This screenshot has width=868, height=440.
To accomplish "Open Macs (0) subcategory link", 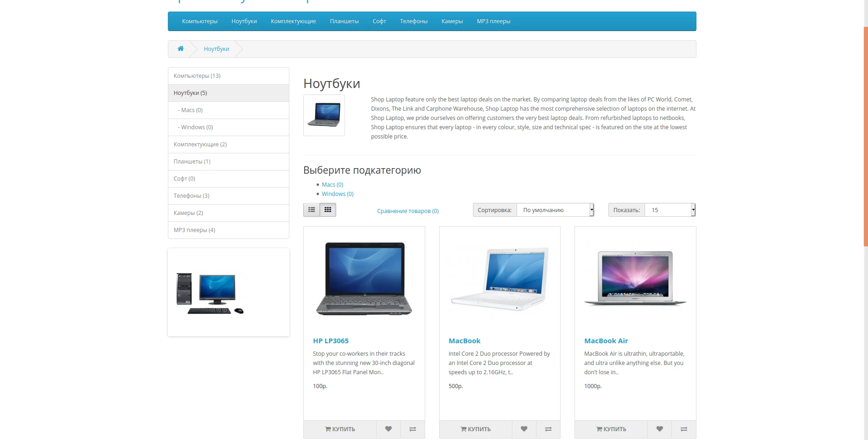I will (332, 184).
